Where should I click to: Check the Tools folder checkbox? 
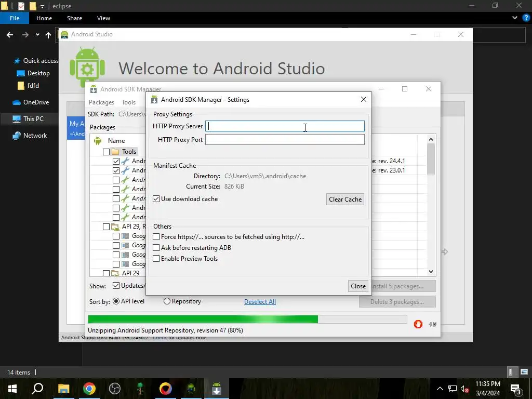pyautogui.click(x=106, y=152)
